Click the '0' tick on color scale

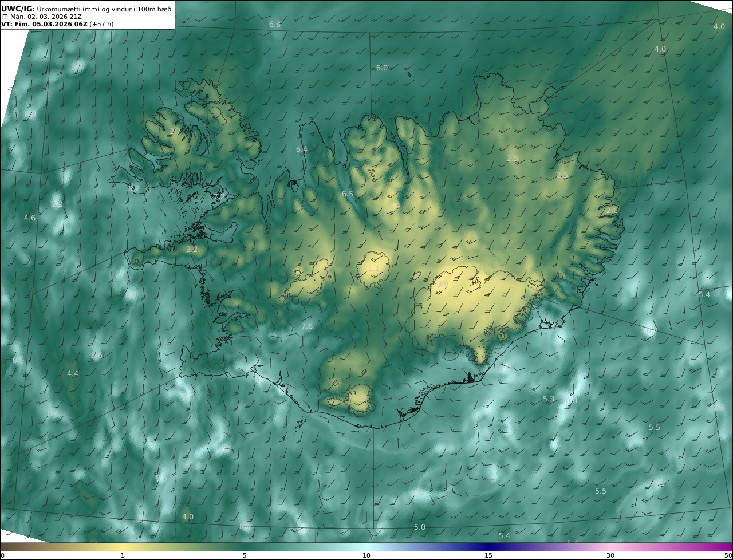[x=2, y=555]
